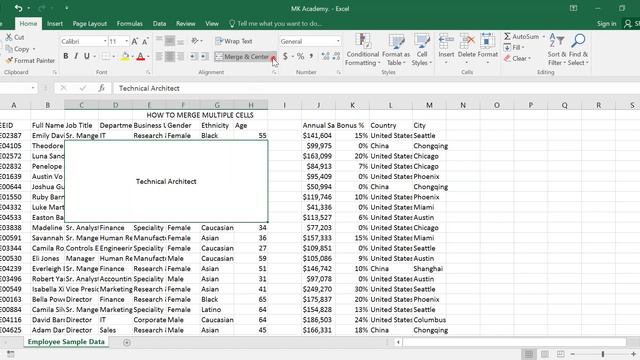
Task: Switch to Page Layout view in status bar
Action: click(544, 354)
